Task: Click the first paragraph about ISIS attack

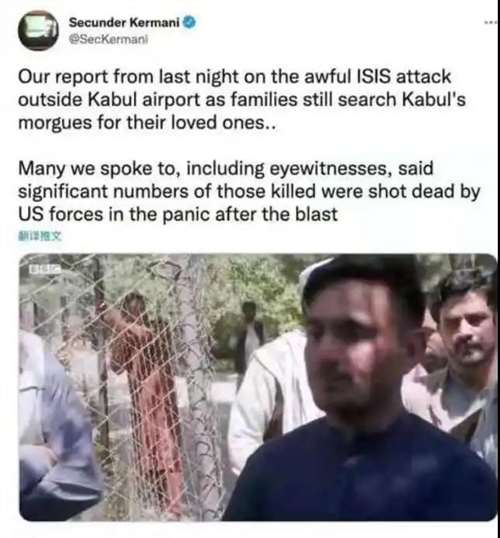Action: (x=242, y=100)
